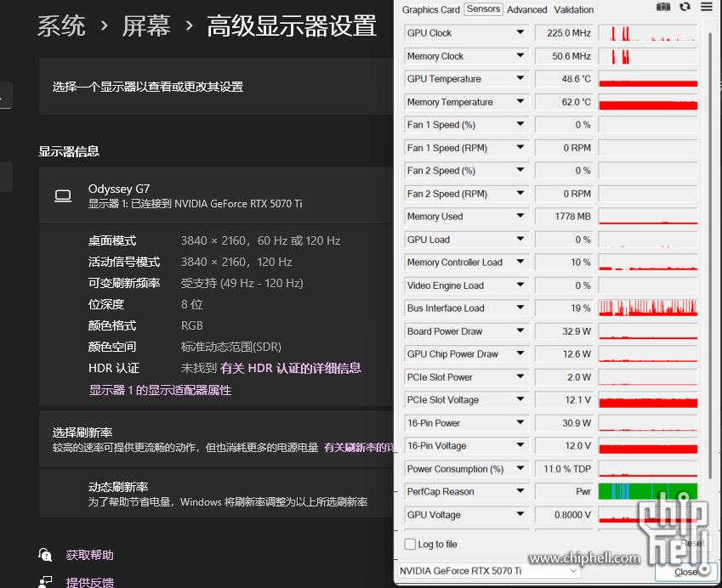The height and width of the screenshot is (588, 722).
Task: Click the GPU-Z screenshot camera icon
Action: point(663,7)
